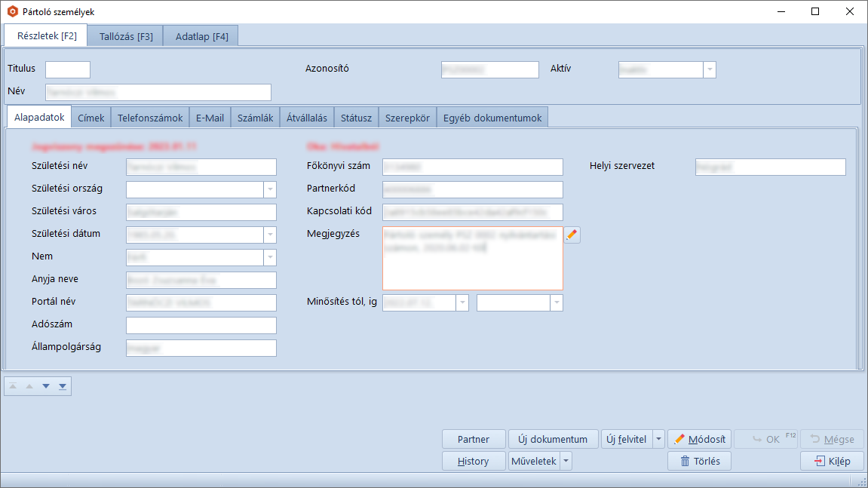Open the Nem dropdown list
The width and height of the screenshot is (868, 488).
click(x=270, y=257)
